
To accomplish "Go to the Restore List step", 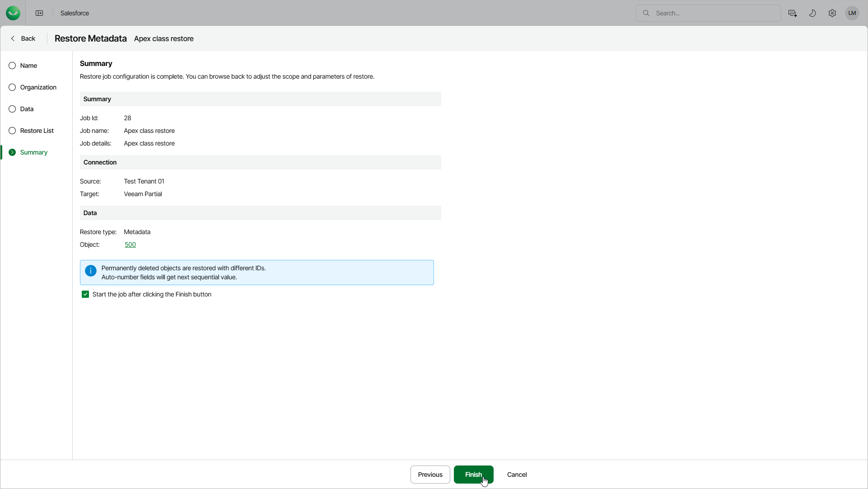I will (37, 131).
